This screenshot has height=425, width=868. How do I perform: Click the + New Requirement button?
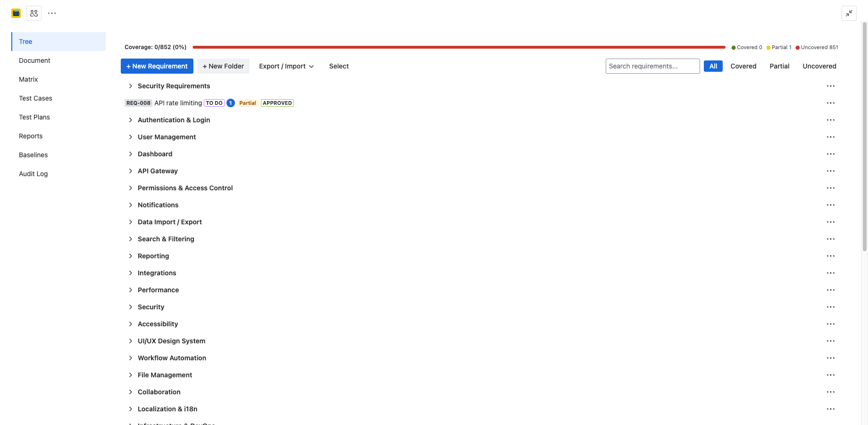157,66
